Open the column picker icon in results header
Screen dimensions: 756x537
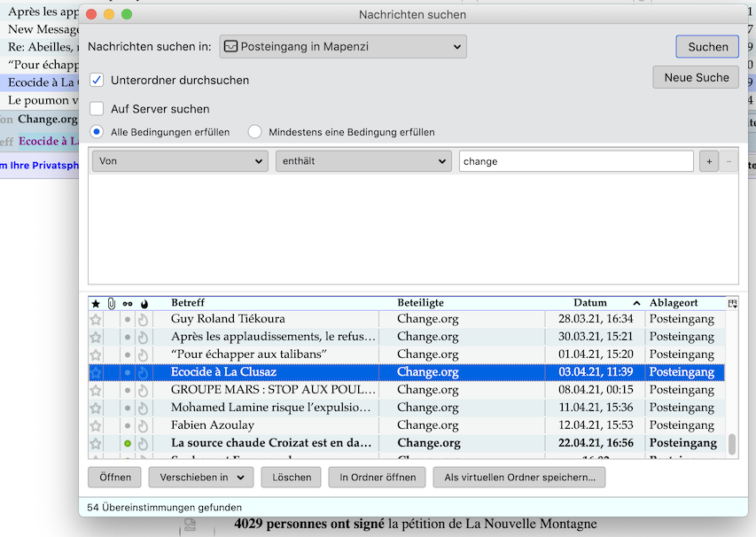(732, 303)
